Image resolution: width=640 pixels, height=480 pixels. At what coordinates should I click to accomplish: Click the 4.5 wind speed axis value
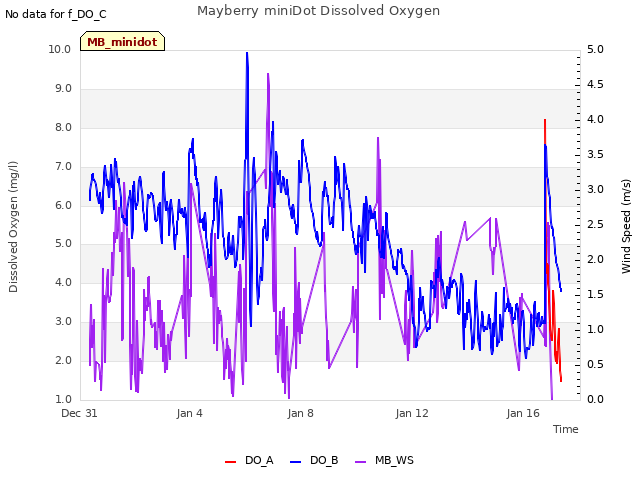(x=595, y=84)
